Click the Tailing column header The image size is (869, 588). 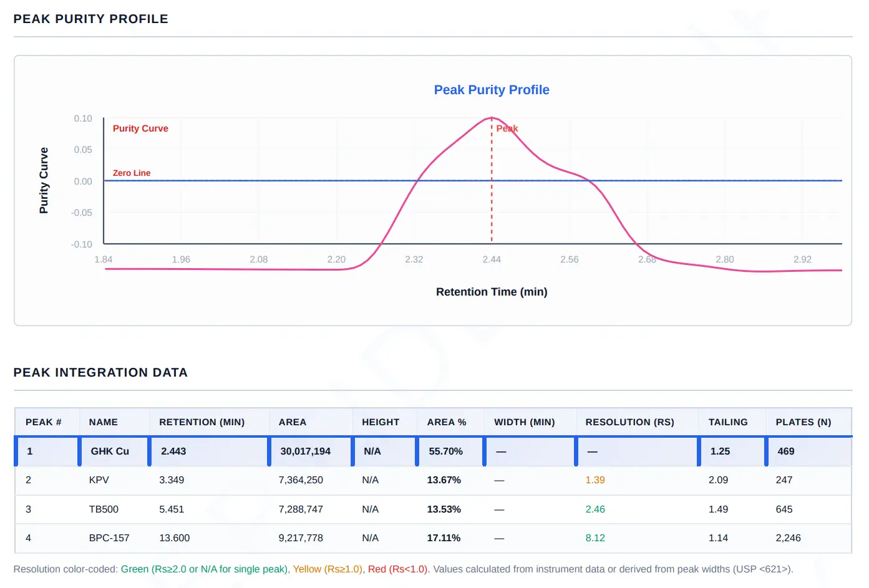click(x=728, y=422)
